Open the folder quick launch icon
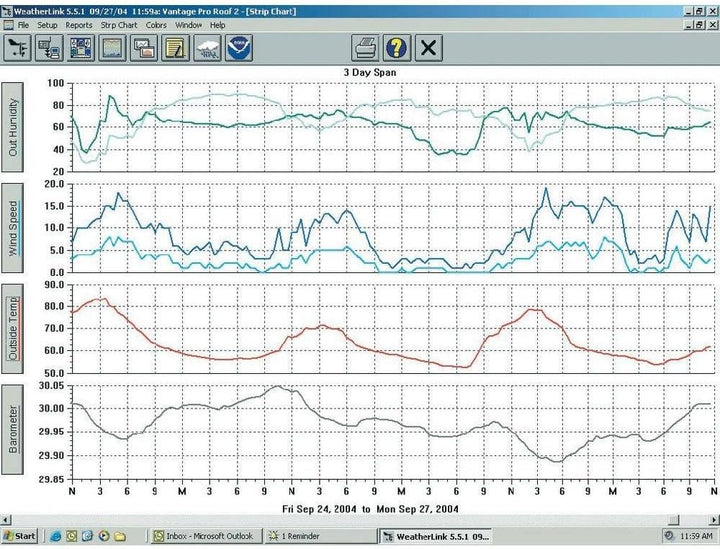 pos(120,536)
